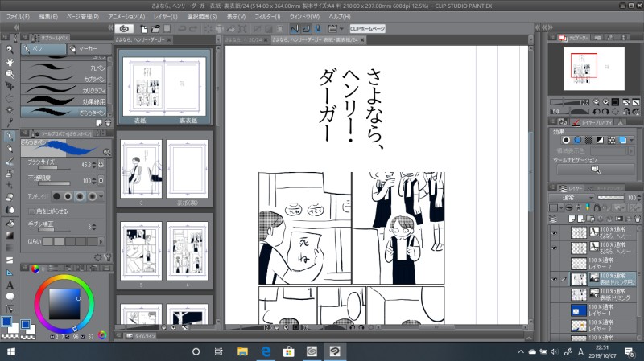Image resolution: width=644 pixels, height=361 pixels.
Task: Expand はらい stroke end options arrow
Action: [x=101, y=241]
